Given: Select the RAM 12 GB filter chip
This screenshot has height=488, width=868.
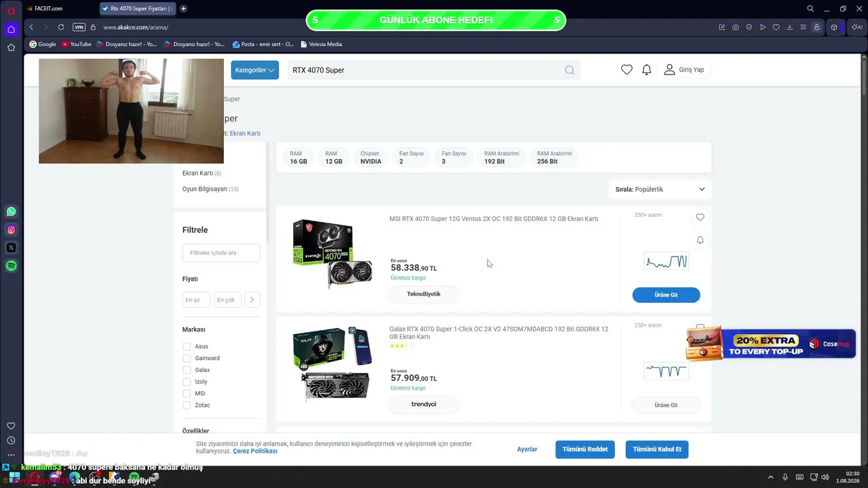Looking at the screenshot, I should pyautogui.click(x=334, y=157).
